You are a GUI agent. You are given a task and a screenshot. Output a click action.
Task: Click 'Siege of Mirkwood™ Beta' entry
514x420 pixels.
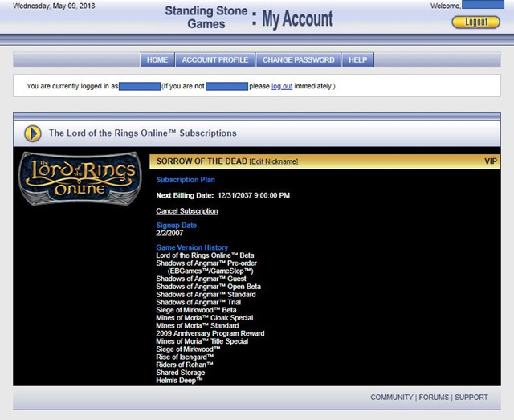point(196,310)
